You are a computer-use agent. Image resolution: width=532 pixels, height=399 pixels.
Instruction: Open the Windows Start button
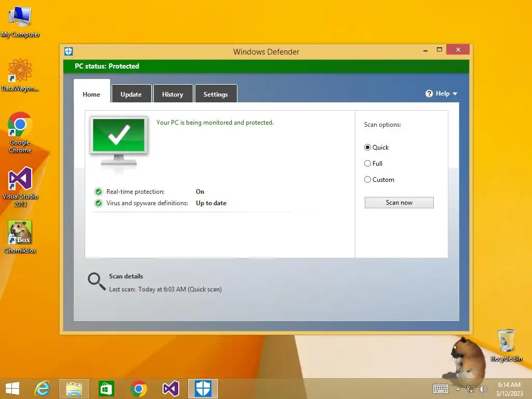[12, 389]
